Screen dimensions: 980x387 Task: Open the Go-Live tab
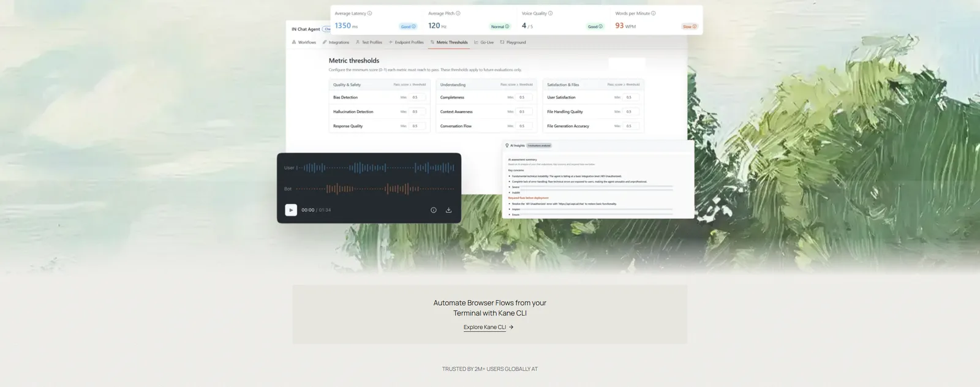pyautogui.click(x=484, y=42)
